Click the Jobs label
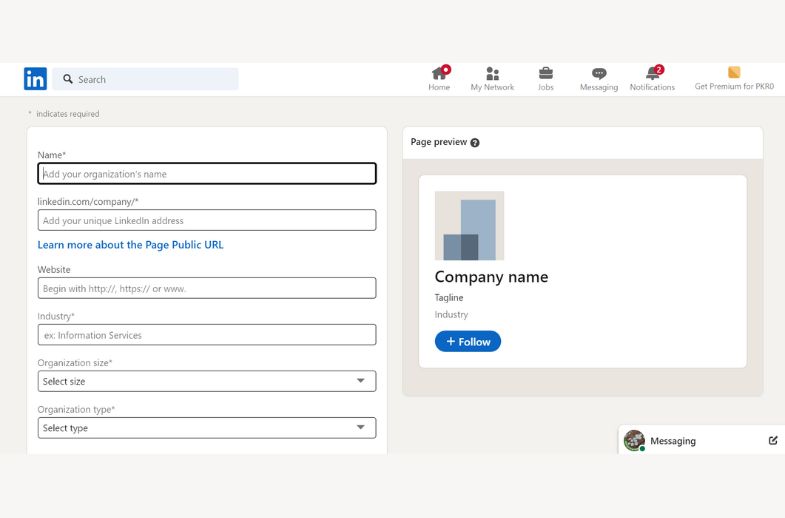Screen dimensions: 785x518 point(546,87)
